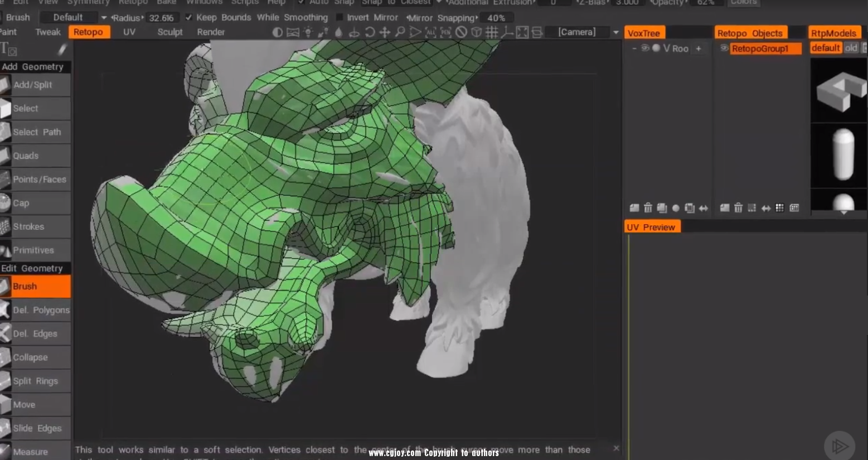Open the VoxTree panel tab
868x460 pixels.
pos(644,33)
